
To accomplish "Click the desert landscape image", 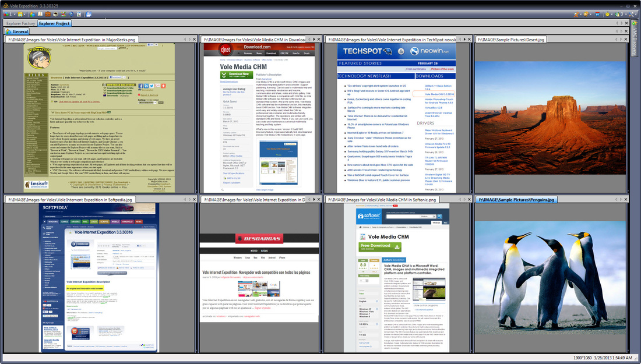I will [550, 118].
